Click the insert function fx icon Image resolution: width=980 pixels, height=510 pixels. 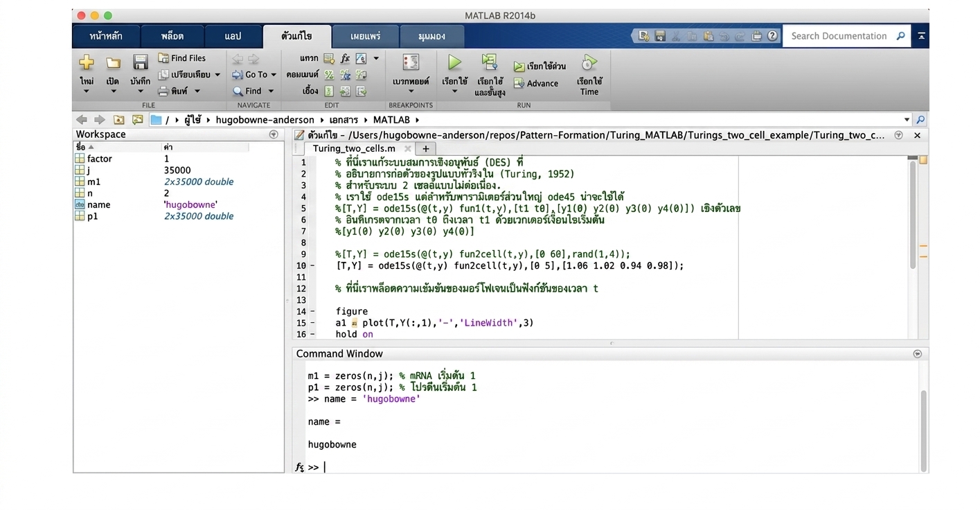pos(345,58)
